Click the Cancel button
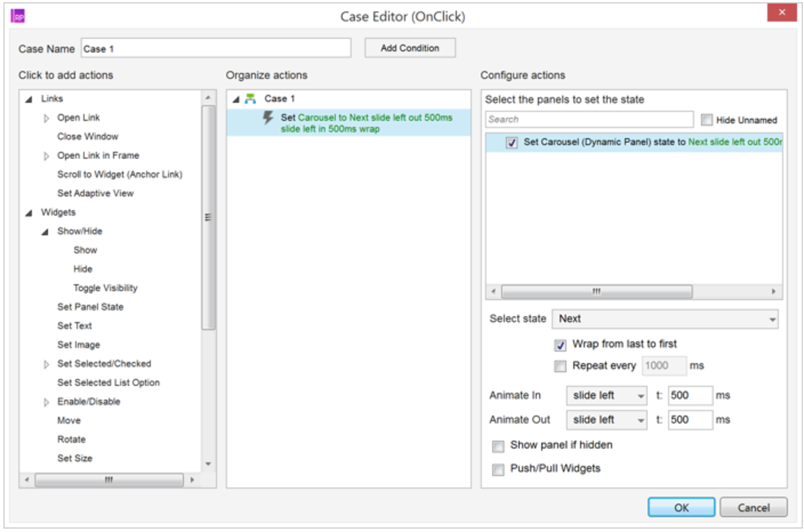Screen dimensions: 804x532 pyautogui.click(x=753, y=507)
